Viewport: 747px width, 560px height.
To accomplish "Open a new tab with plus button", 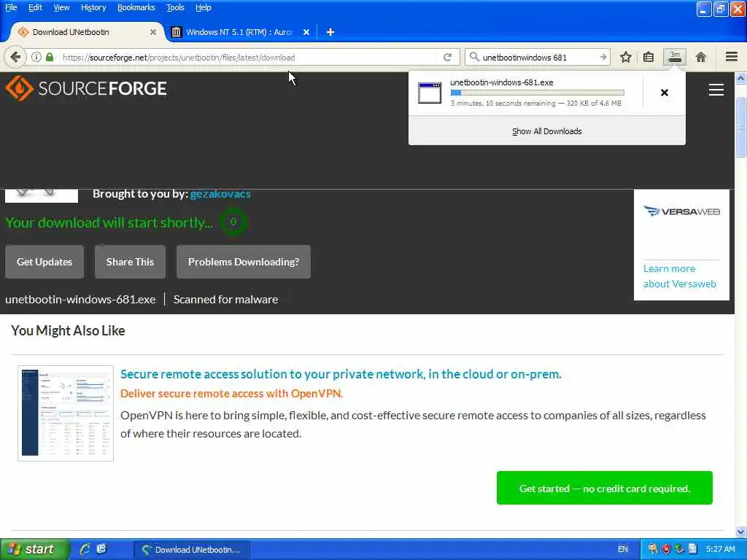I will click(330, 32).
